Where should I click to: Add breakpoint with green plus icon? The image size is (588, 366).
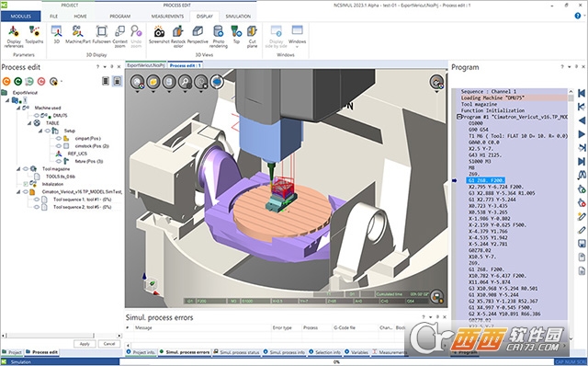click(582, 189)
